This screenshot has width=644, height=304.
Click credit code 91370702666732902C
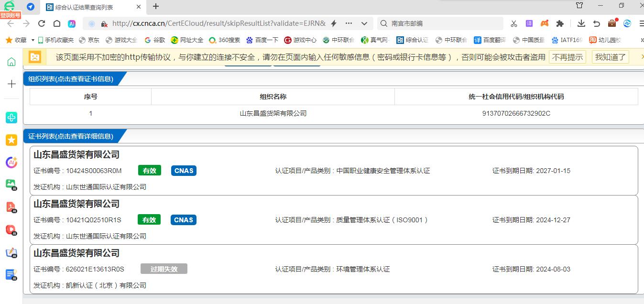click(516, 113)
